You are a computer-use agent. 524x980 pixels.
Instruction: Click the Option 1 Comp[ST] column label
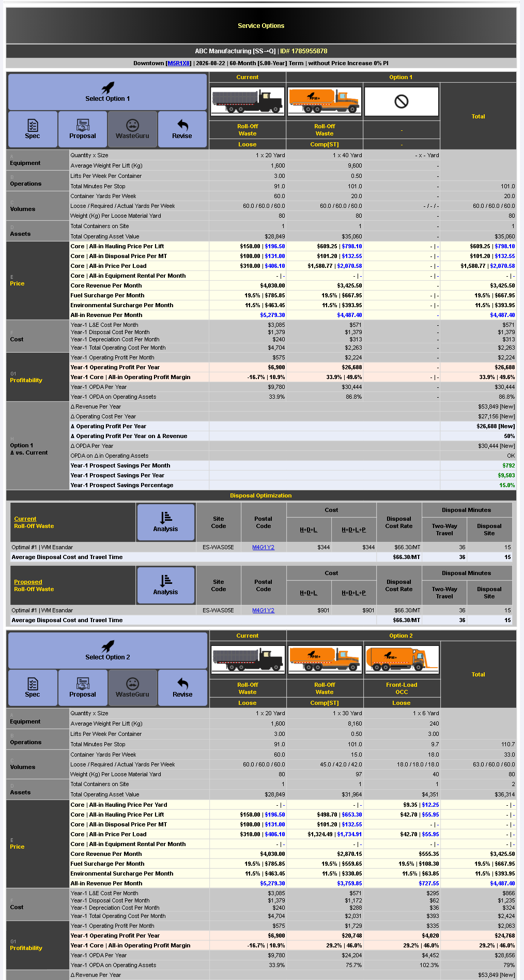pos(325,144)
